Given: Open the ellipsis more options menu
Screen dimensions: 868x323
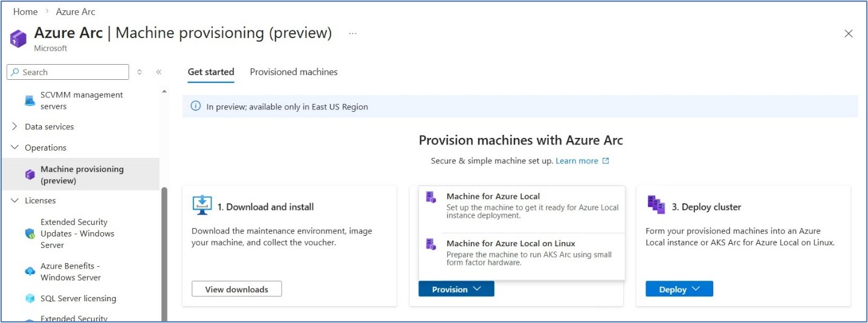Looking at the screenshot, I should click(x=353, y=34).
